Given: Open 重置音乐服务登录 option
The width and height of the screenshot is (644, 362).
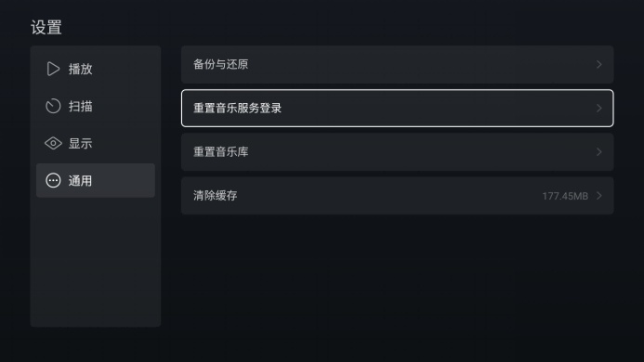Looking at the screenshot, I should (x=397, y=108).
